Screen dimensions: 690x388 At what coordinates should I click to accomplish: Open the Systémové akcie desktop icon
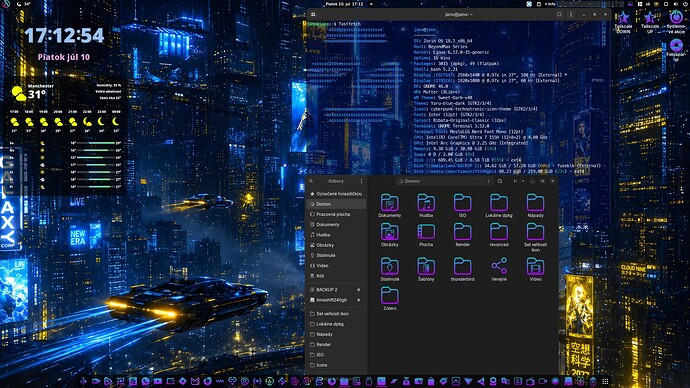pos(676,22)
